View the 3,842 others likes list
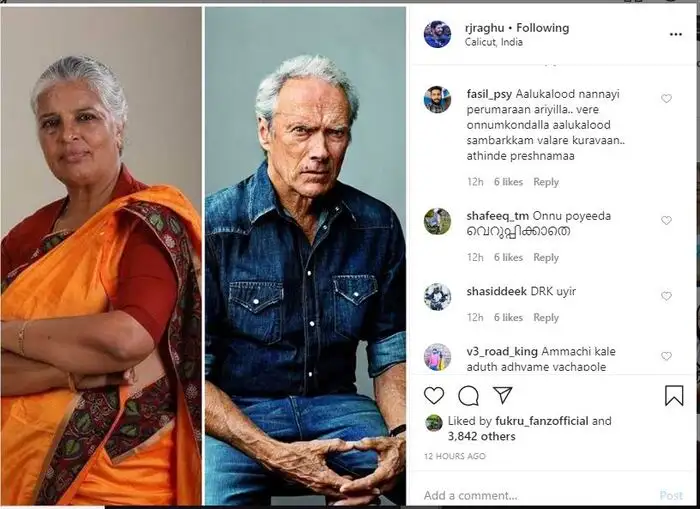Screen dimensions: 700x509 click(482, 436)
